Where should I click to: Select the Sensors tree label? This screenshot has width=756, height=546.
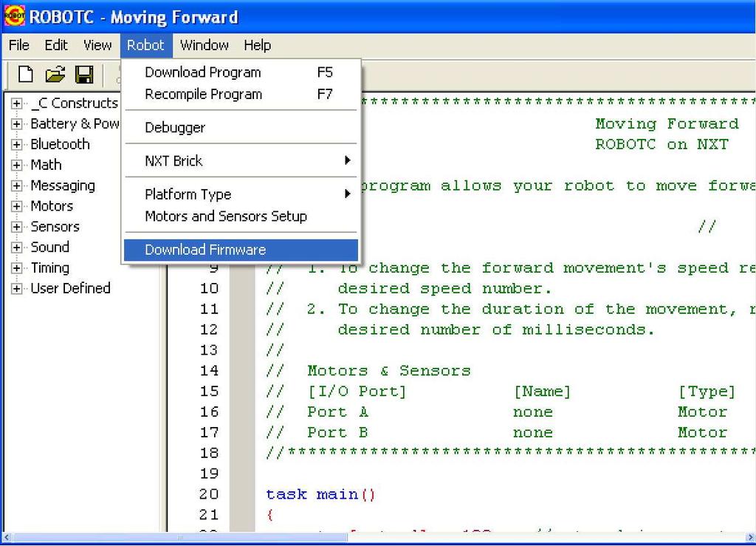(55, 227)
